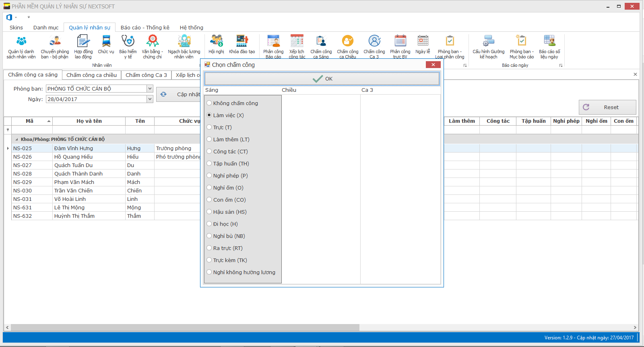The image size is (644, 347).
Task: Collapse the PHÒNG TỔ CHỨC CÁN BỘ group
Action: (17, 139)
